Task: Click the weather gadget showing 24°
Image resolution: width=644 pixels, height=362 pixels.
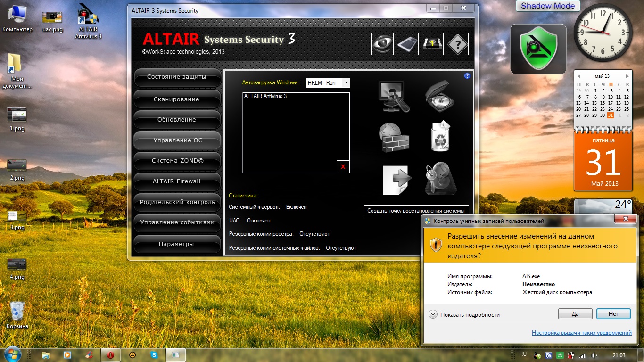Action: coord(603,206)
